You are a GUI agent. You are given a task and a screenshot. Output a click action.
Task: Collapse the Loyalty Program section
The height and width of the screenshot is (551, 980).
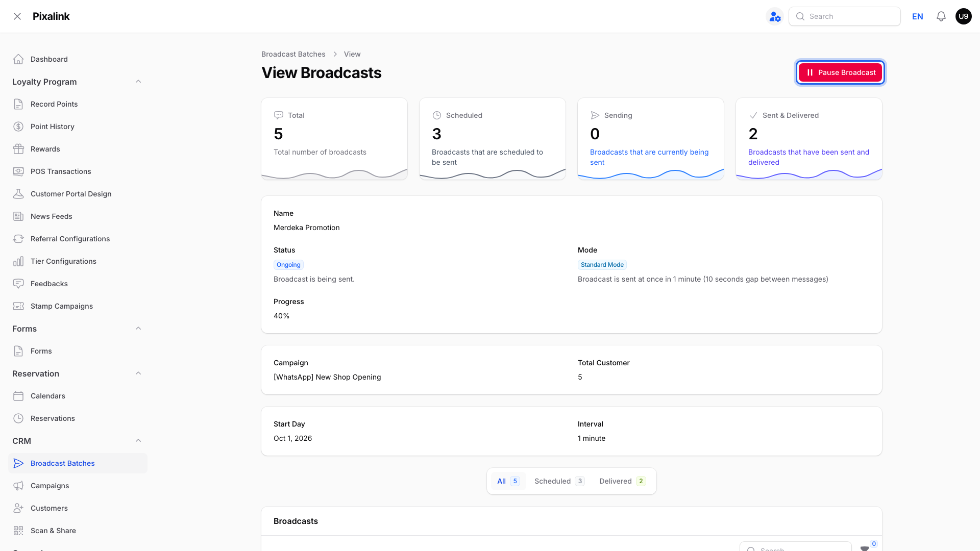[x=138, y=82]
